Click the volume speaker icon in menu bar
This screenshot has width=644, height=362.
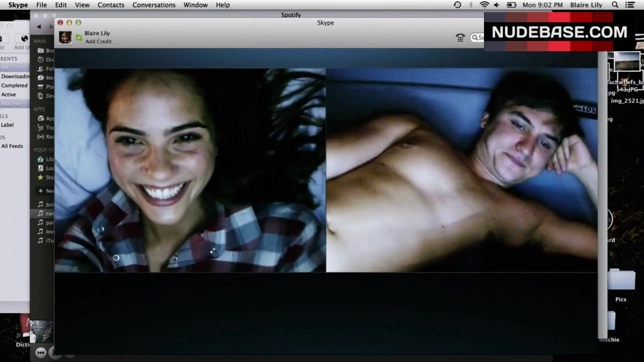click(497, 5)
